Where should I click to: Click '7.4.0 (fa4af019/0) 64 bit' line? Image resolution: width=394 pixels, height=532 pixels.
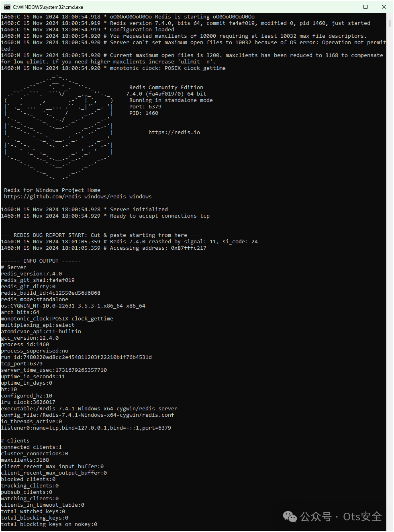pos(166,94)
